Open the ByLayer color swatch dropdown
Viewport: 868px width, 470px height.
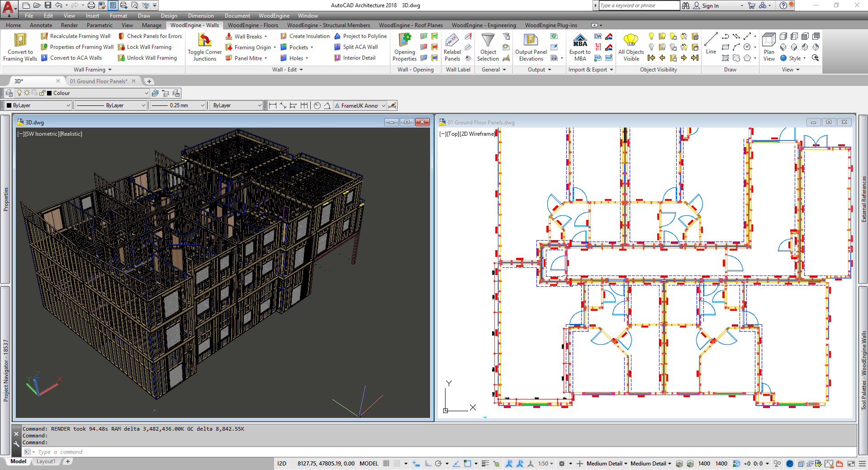38,105
